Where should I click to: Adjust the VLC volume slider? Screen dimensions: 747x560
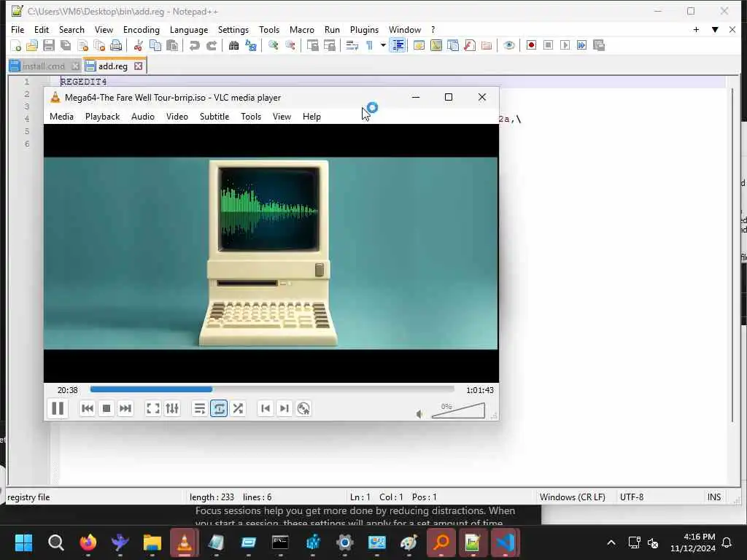point(458,411)
